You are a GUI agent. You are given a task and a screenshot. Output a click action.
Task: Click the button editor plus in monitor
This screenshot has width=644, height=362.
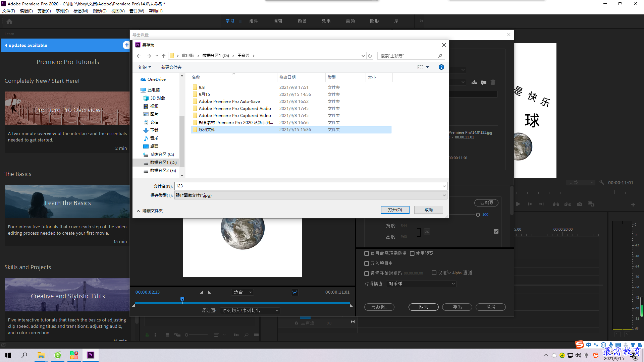coord(633,204)
